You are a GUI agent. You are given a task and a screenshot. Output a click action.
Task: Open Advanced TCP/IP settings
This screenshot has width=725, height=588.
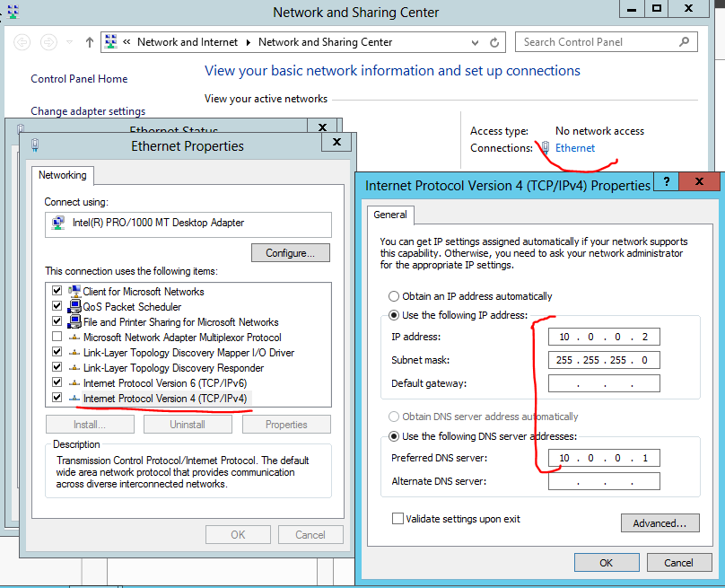point(659,523)
